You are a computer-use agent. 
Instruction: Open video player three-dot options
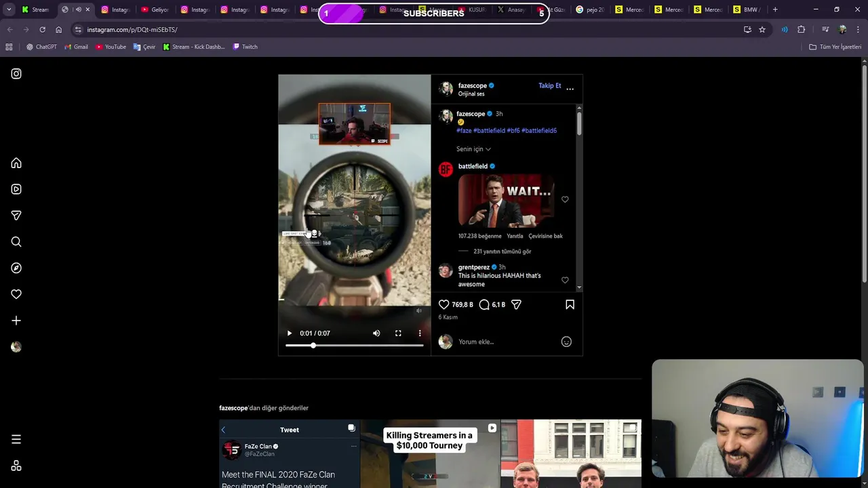[x=420, y=333]
